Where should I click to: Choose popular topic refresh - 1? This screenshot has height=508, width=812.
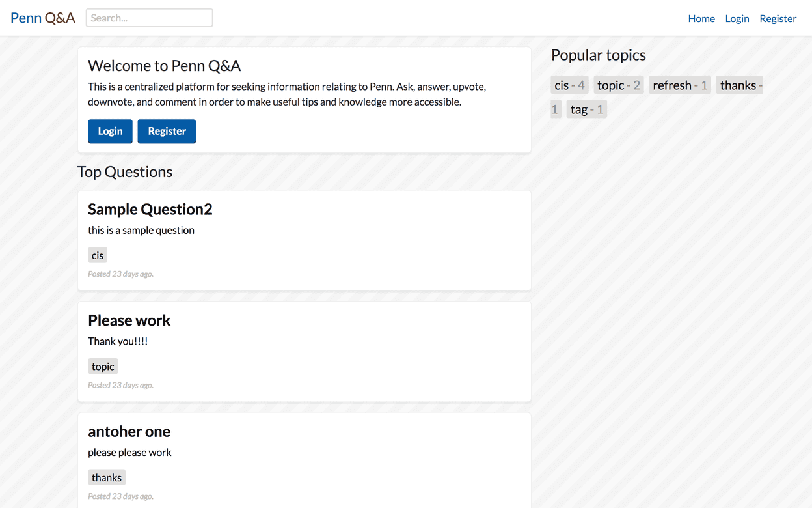679,85
